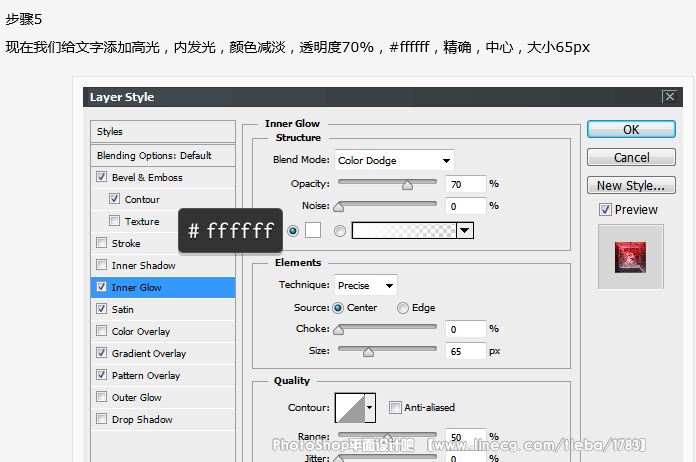Click the white glow color swatch

pyautogui.click(x=312, y=230)
